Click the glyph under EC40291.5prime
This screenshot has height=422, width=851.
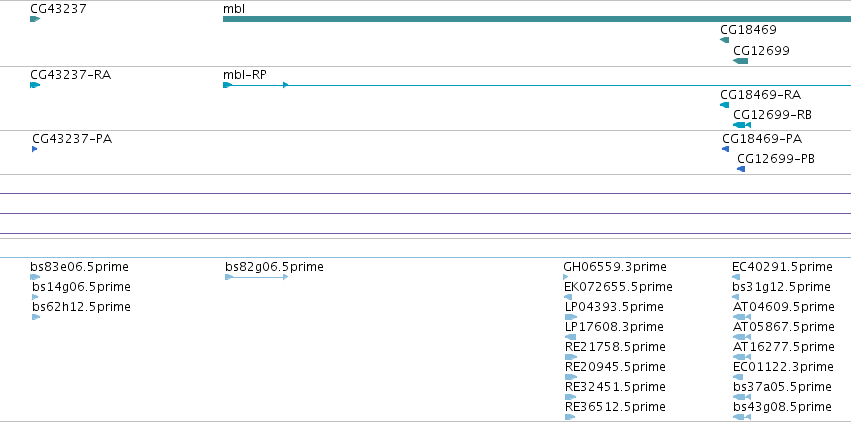coord(736,277)
